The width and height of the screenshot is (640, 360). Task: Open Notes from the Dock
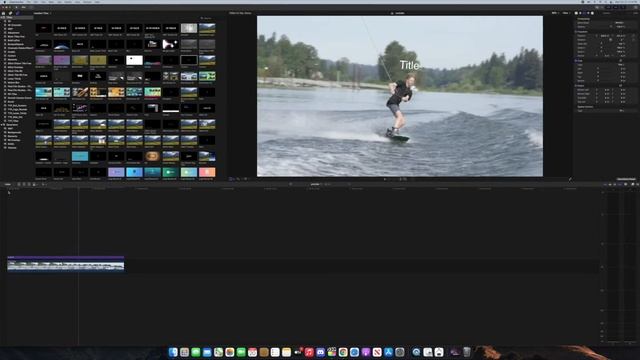pyautogui.click(x=287, y=352)
